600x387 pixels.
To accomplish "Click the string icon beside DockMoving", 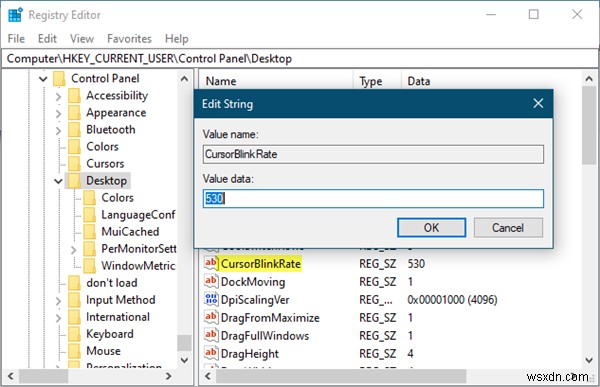I will (x=211, y=281).
